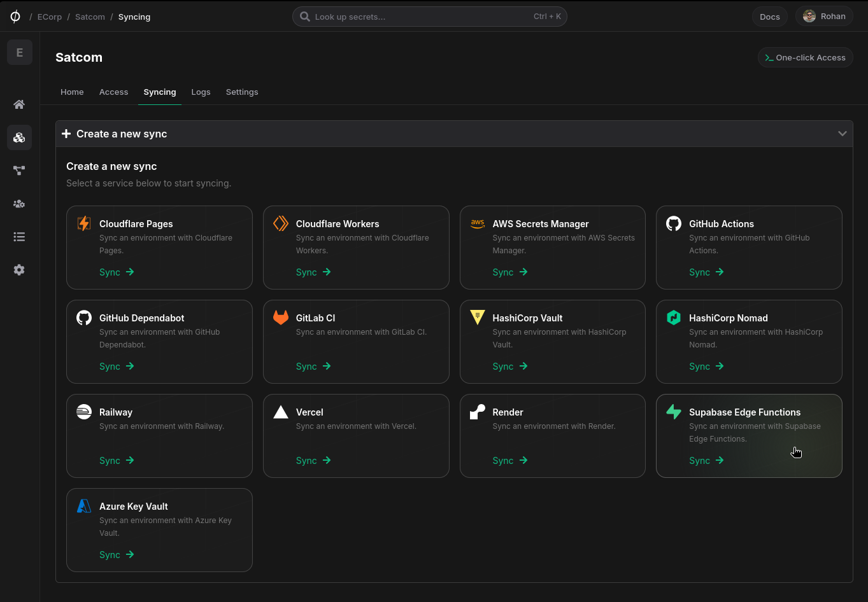Open the Members sidebar icon
This screenshot has width=868, height=602.
click(x=19, y=204)
